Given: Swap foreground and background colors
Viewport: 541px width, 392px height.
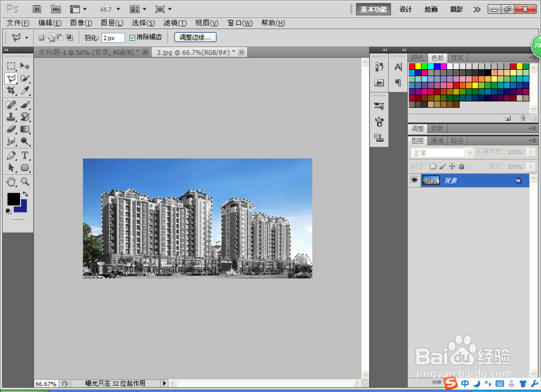Looking at the screenshot, I should [25, 194].
